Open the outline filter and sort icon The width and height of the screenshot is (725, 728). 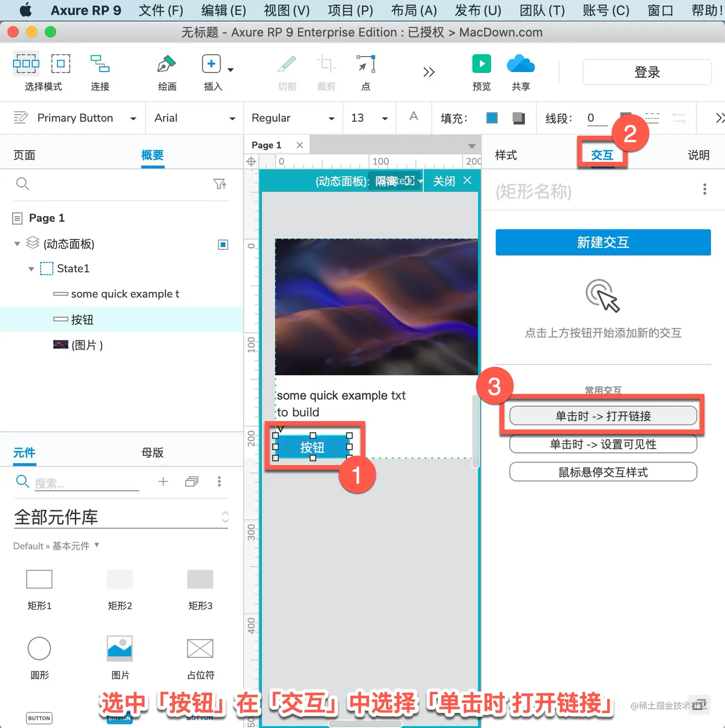tap(220, 184)
